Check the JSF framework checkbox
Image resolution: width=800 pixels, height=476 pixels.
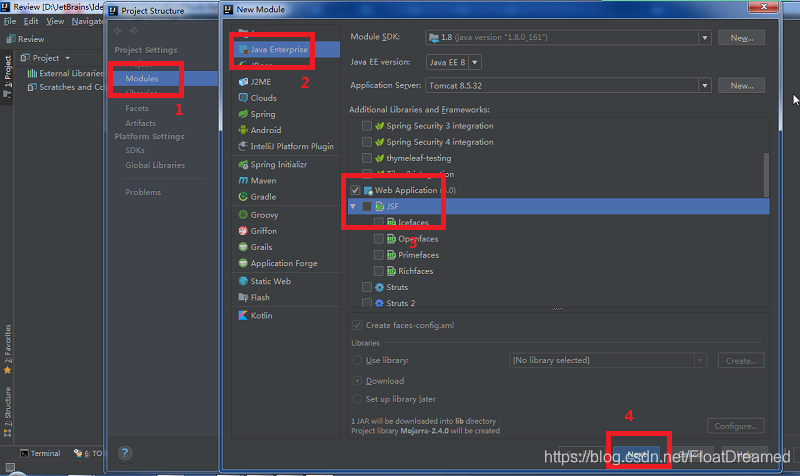click(367, 206)
